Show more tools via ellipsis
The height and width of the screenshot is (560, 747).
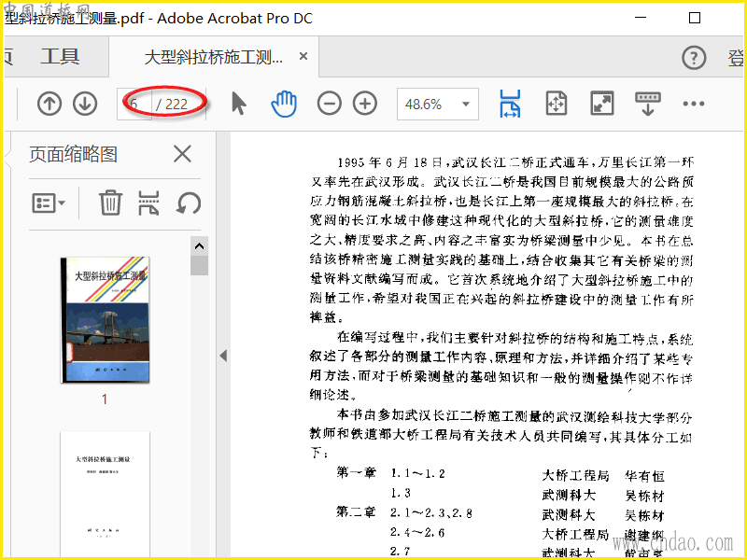(x=693, y=104)
